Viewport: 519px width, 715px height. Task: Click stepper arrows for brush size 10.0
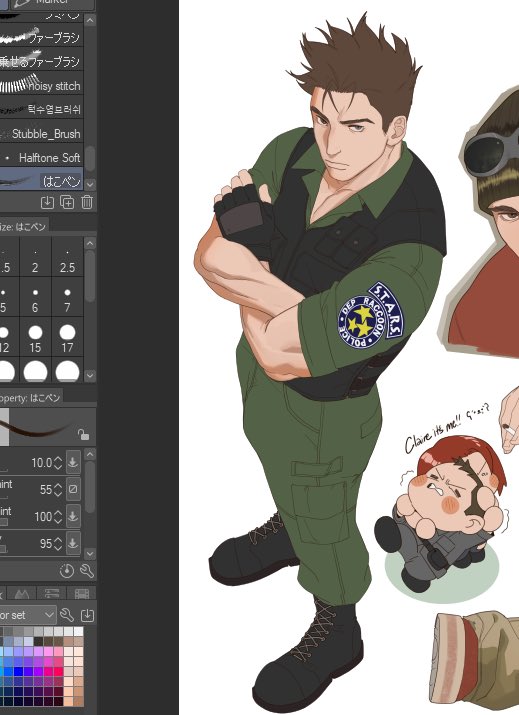coord(58,462)
